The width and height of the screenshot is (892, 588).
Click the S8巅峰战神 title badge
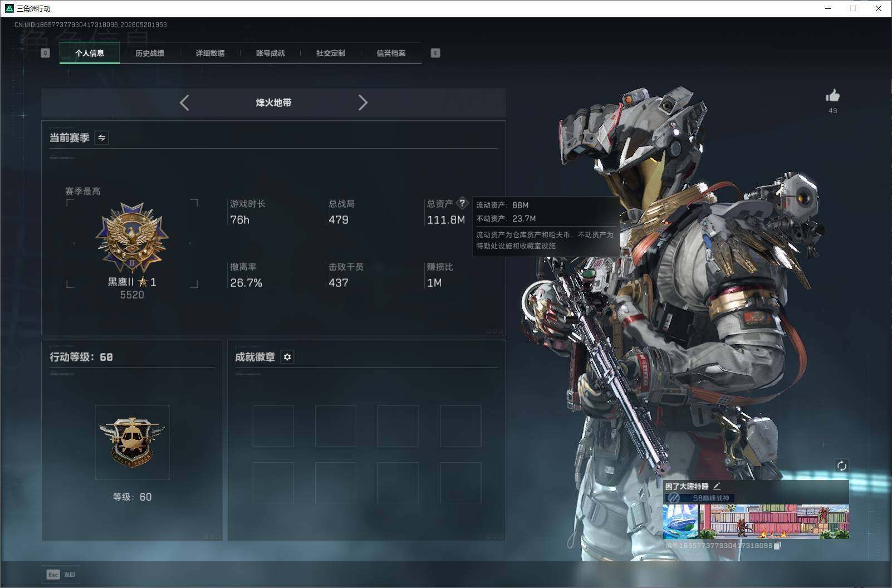point(701,498)
